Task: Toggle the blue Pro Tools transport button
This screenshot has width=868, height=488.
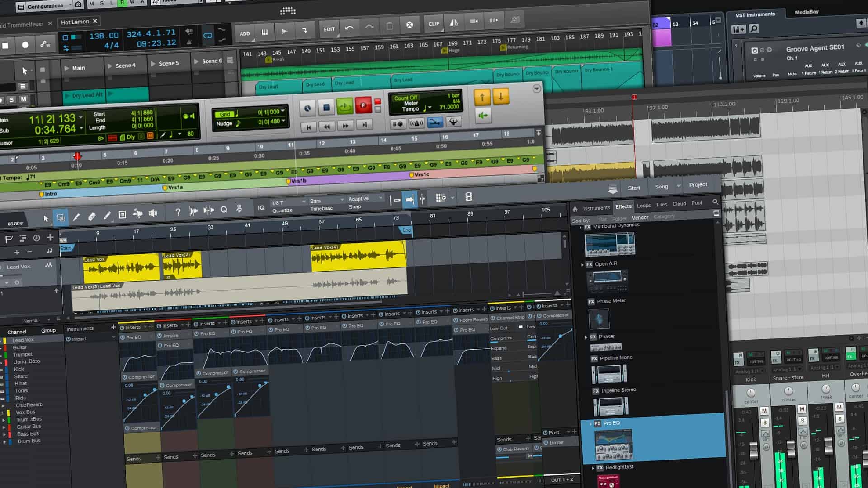Action: pyautogui.click(x=435, y=122)
